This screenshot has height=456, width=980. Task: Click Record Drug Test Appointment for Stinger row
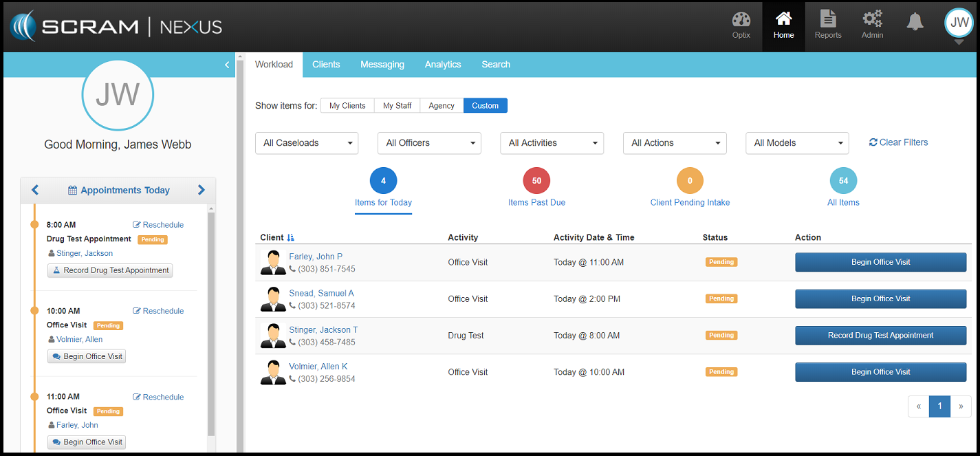(880, 336)
